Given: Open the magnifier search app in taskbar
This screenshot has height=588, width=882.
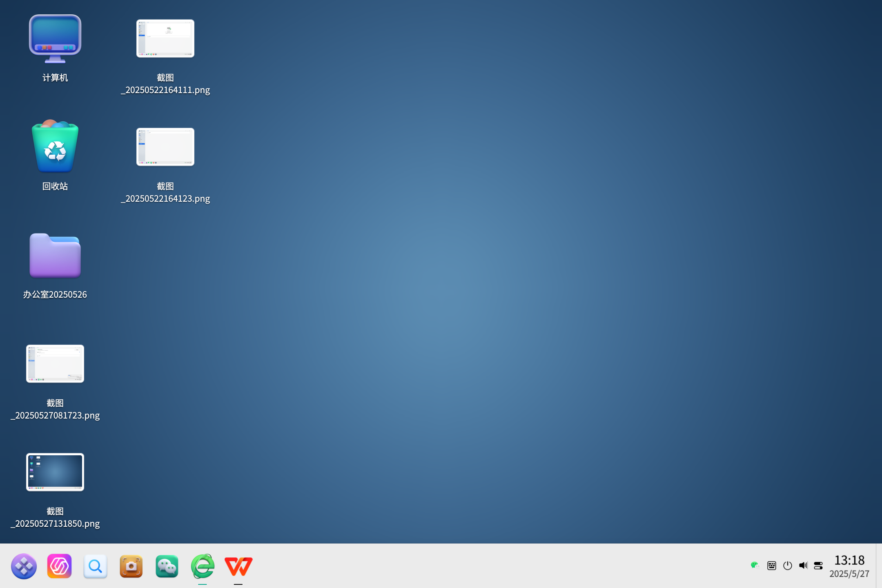Looking at the screenshot, I should click(x=96, y=566).
